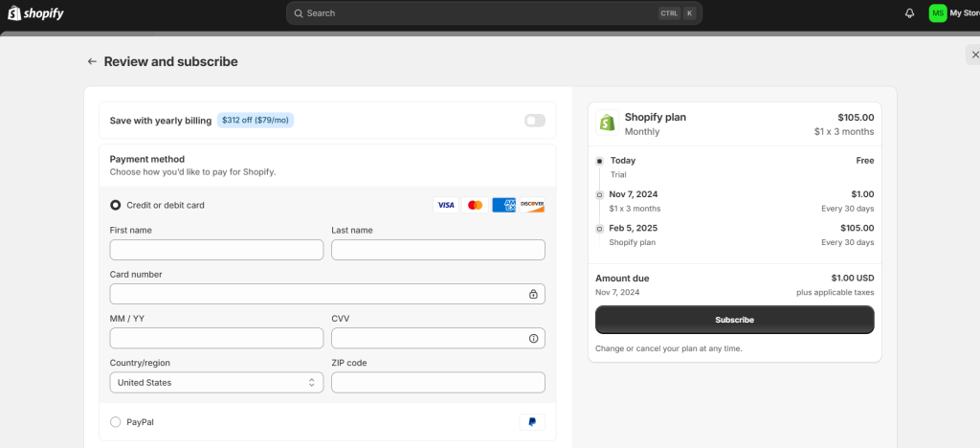Click the search magnifier icon

click(299, 13)
